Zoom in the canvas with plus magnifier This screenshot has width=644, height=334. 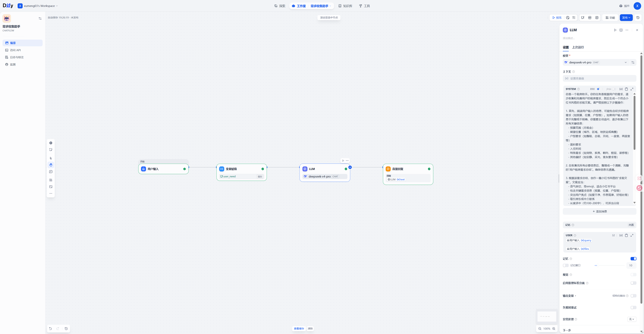(x=554, y=328)
